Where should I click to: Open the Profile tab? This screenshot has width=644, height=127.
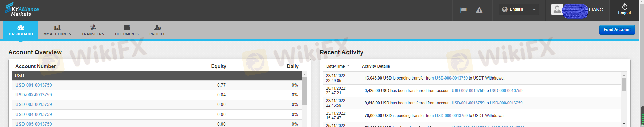coord(157,30)
